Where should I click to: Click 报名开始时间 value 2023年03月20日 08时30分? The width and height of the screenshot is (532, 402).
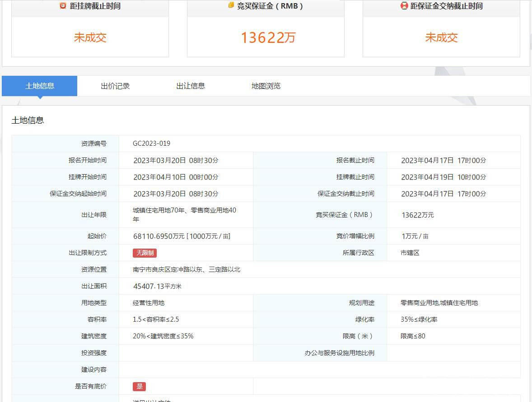(176, 160)
